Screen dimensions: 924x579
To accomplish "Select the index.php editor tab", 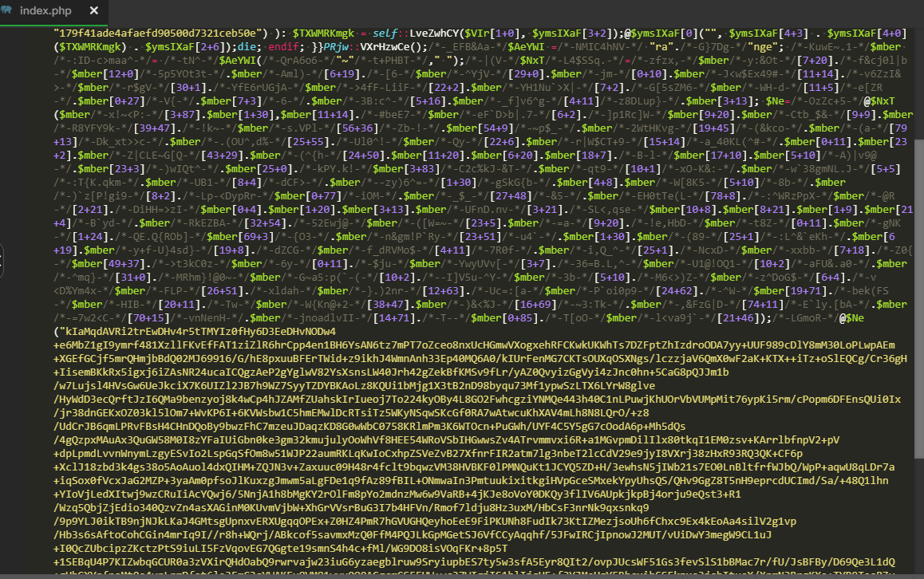I will pyautogui.click(x=54, y=11).
